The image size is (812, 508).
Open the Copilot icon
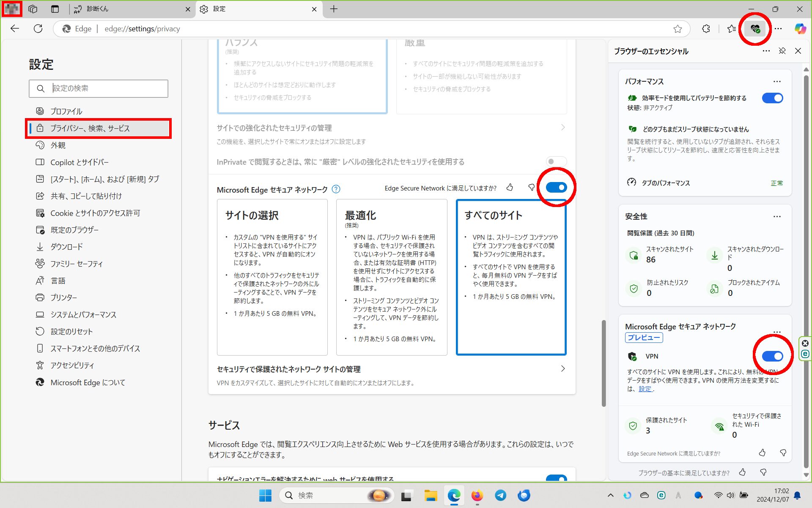pos(800,29)
